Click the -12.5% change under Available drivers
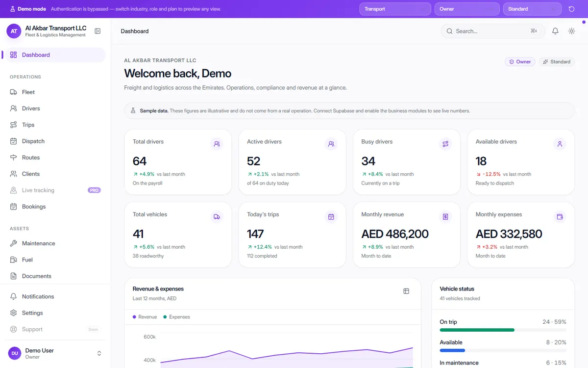588x368 pixels. (491, 174)
